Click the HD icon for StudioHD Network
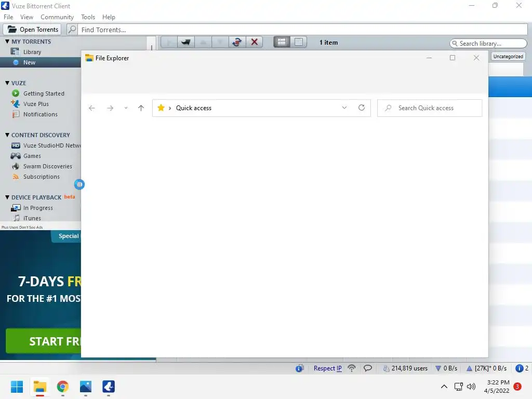The image size is (532, 399). click(16, 145)
